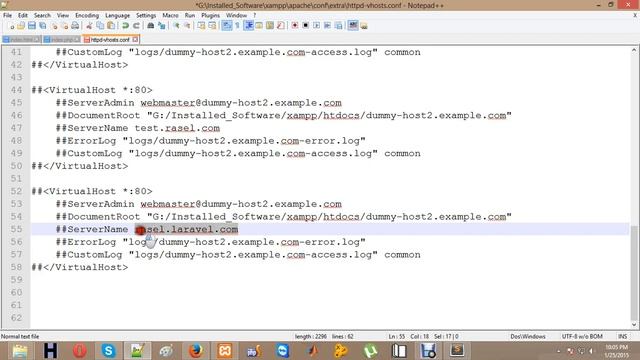Image resolution: width=640 pixels, height=360 pixels.
Task: Open the Encoding menu
Action: tap(87, 15)
